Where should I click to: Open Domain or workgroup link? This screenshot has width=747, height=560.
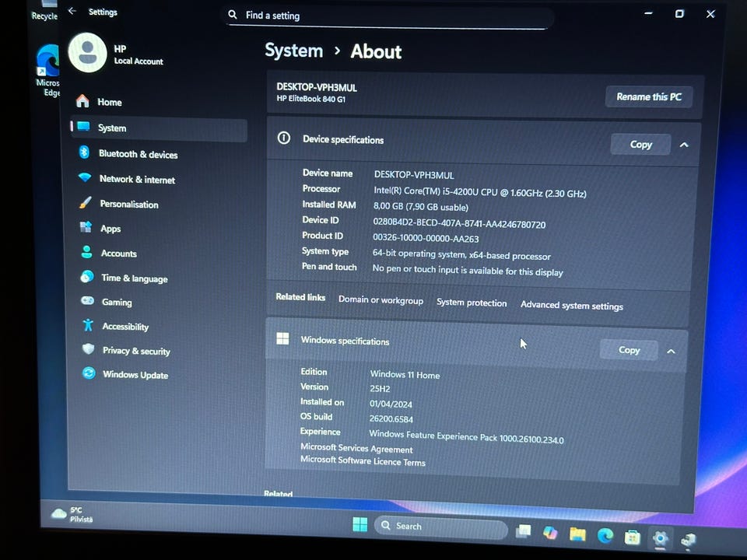pyautogui.click(x=381, y=300)
